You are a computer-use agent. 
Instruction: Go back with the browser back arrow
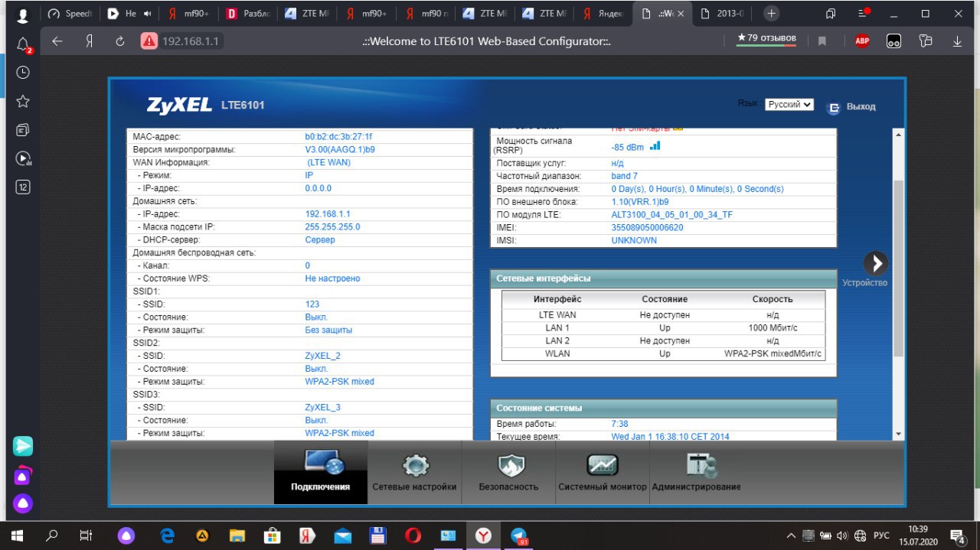click(x=57, y=41)
